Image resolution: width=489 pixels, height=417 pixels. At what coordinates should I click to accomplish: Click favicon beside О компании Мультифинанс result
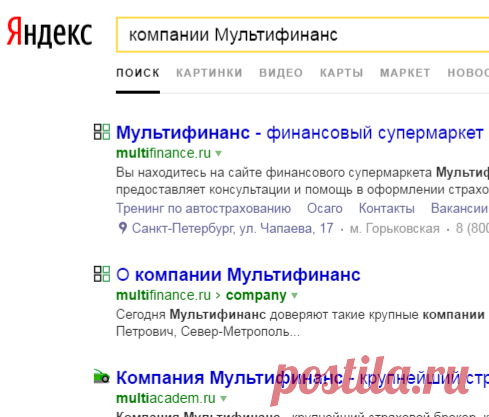[102, 274]
